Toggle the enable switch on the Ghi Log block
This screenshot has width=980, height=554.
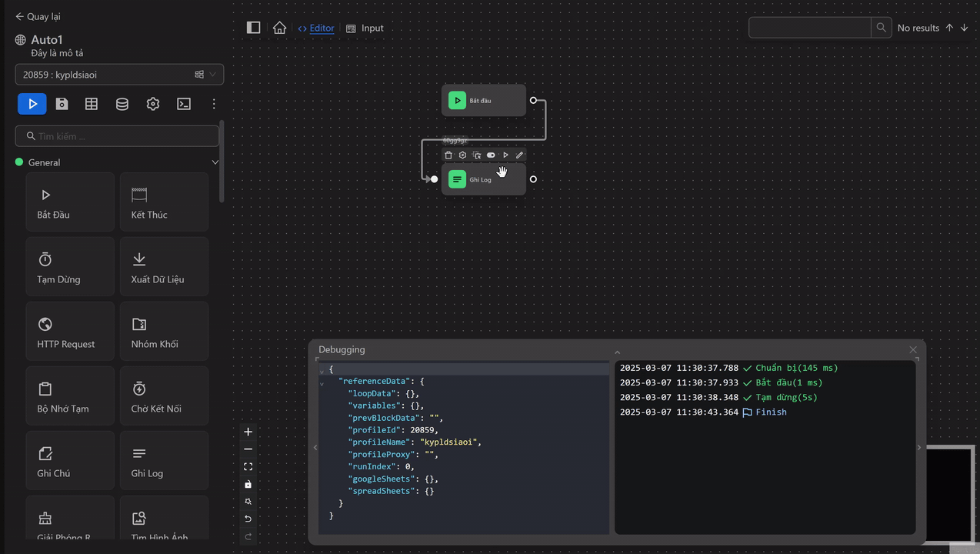tap(491, 155)
